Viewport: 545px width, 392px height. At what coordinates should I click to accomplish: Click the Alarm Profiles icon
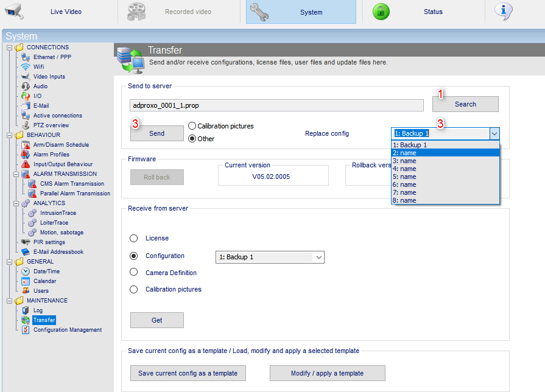[x=26, y=154]
